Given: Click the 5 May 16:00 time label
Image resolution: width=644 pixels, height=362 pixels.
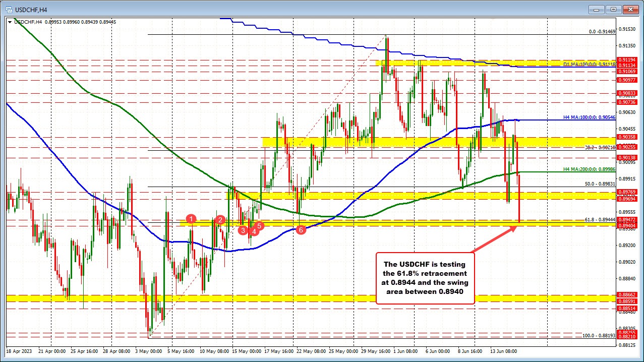Looking at the screenshot, I should 181,350.
